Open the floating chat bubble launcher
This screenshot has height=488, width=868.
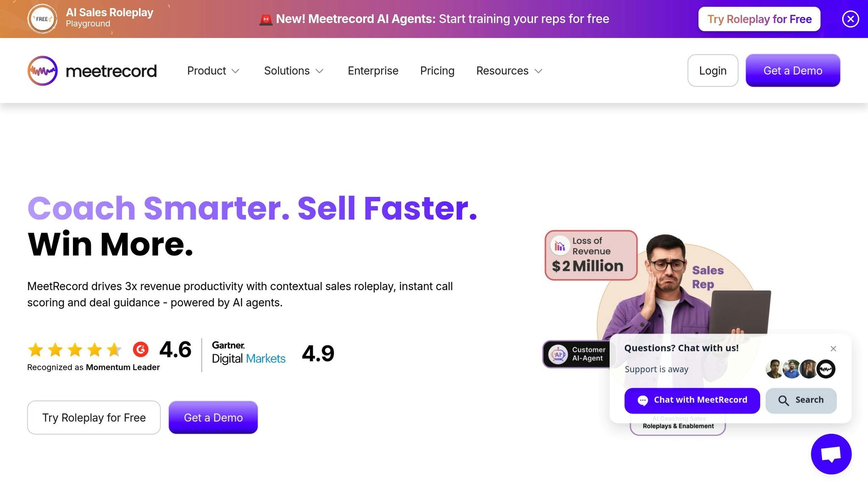[x=831, y=454]
